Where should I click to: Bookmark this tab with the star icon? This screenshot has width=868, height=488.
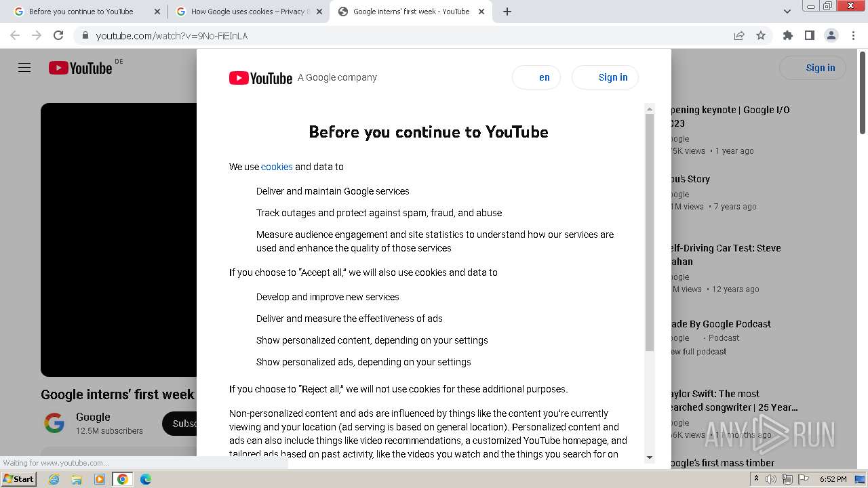761,35
